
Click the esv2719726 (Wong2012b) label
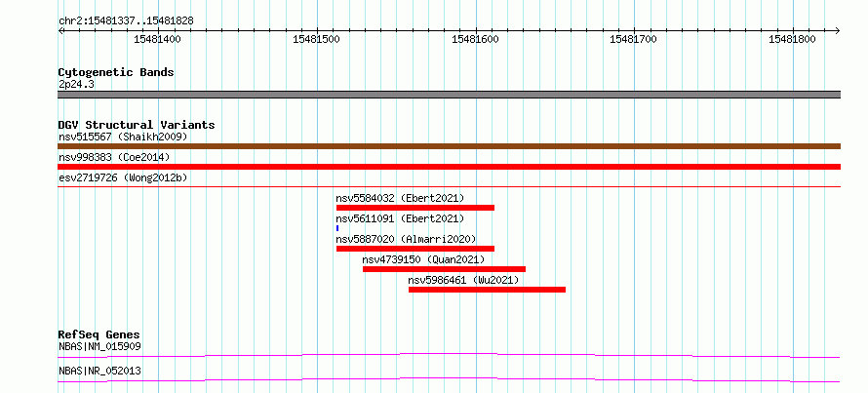[x=123, y=177]
